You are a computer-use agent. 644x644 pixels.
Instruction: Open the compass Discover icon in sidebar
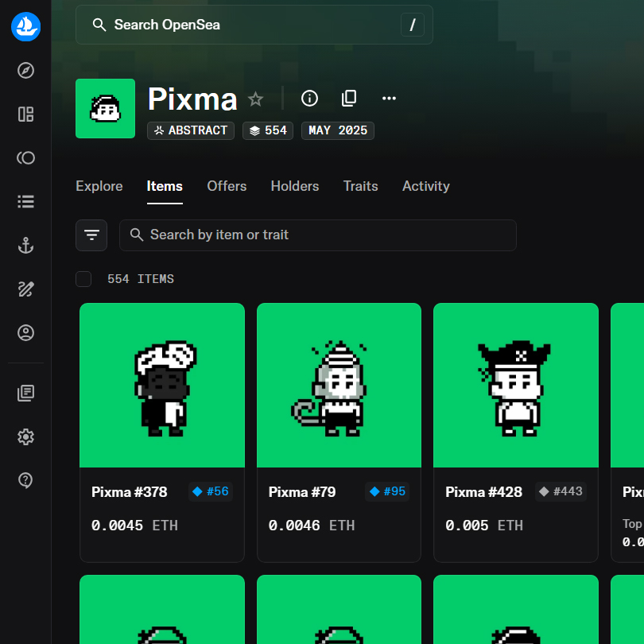pos(25,70)
